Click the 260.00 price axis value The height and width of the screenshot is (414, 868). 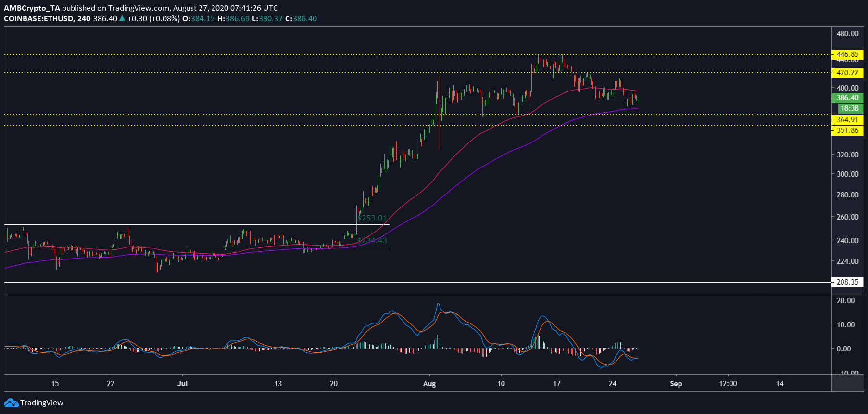pyautogui.click(x=847, y=217)
